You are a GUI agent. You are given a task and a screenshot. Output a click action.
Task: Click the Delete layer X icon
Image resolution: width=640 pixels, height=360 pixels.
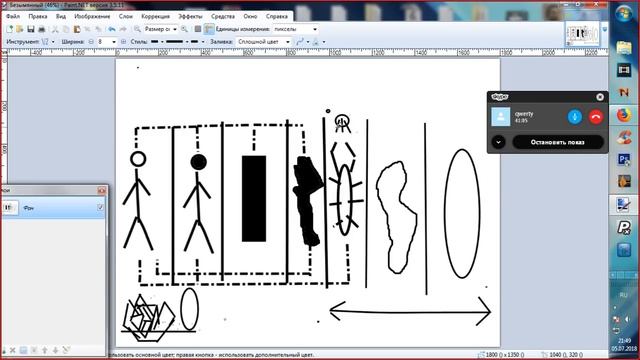13,350
